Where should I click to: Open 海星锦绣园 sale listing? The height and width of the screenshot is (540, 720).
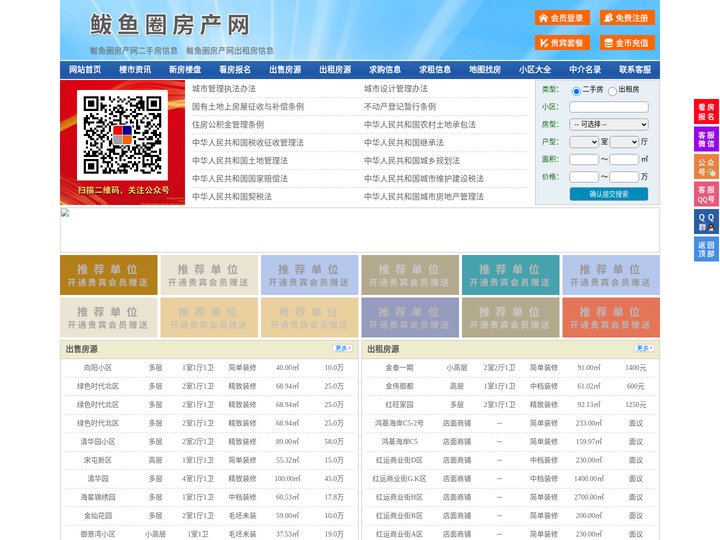(x=98, y=497)
